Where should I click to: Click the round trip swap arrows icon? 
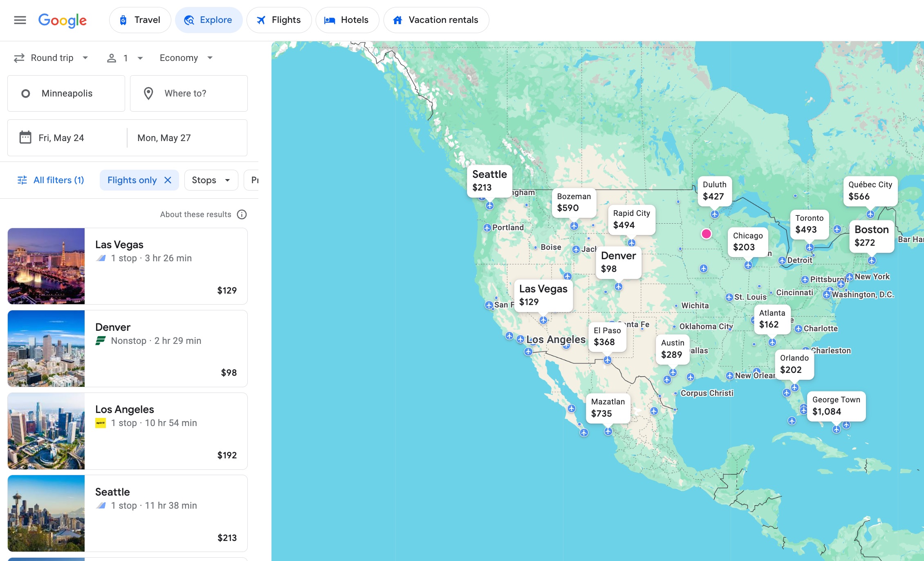tap(18, 58)
